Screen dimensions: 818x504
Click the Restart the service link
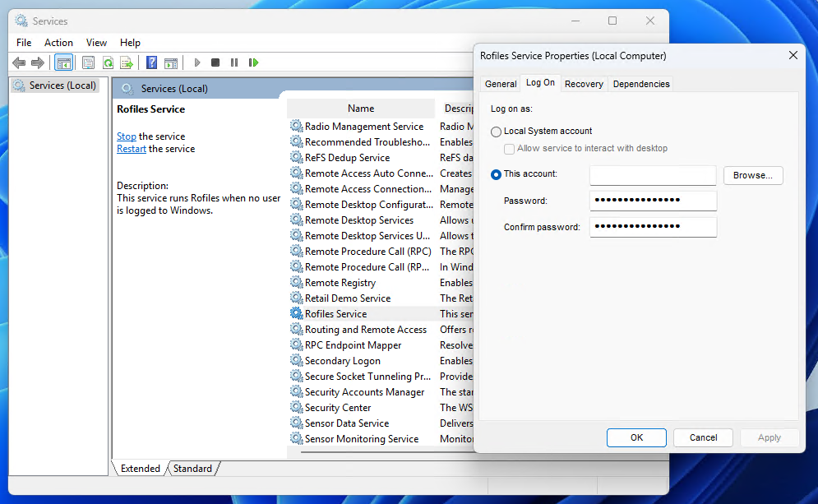[132, 149]
